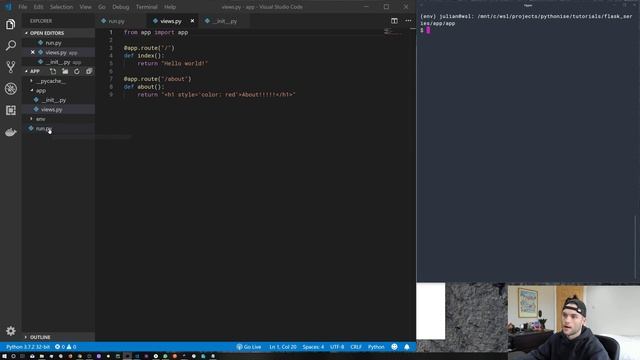Image resolution: width=640 pixels, height=360 pixels.
Task: Open the Manage gear menu
Action: click(x=11, y=331)
